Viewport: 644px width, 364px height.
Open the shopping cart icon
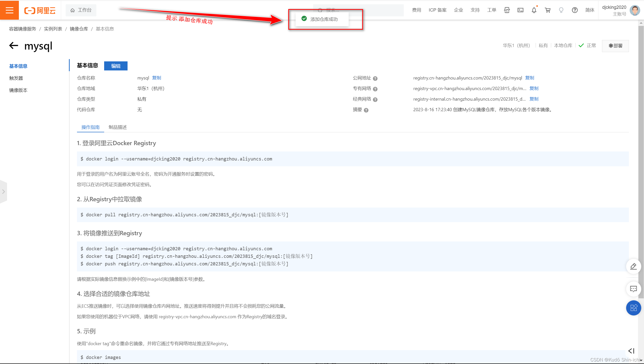(x=548, y=10)
